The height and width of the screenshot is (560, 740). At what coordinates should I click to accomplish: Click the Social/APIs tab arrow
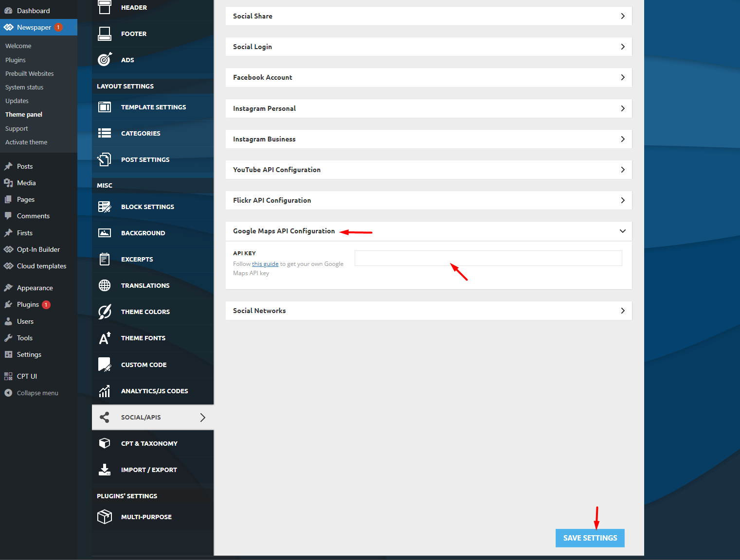tap(203, 417)
